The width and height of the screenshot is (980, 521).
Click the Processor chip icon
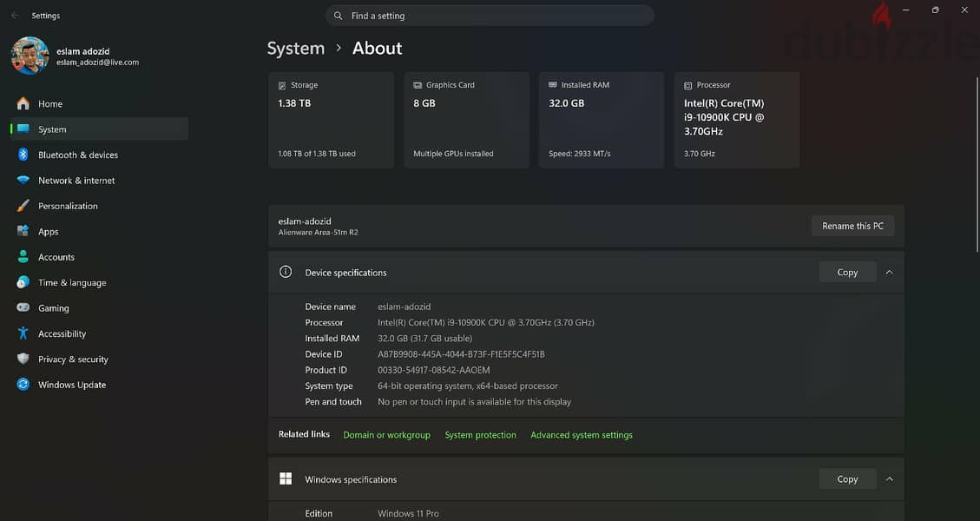[687, 86]
